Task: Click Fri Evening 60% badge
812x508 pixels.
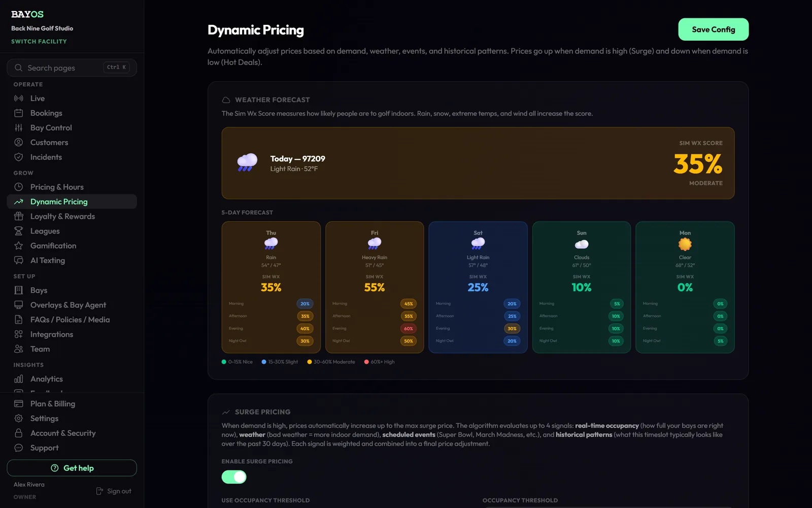Action: pyautogui.click(x=409, y=329)
